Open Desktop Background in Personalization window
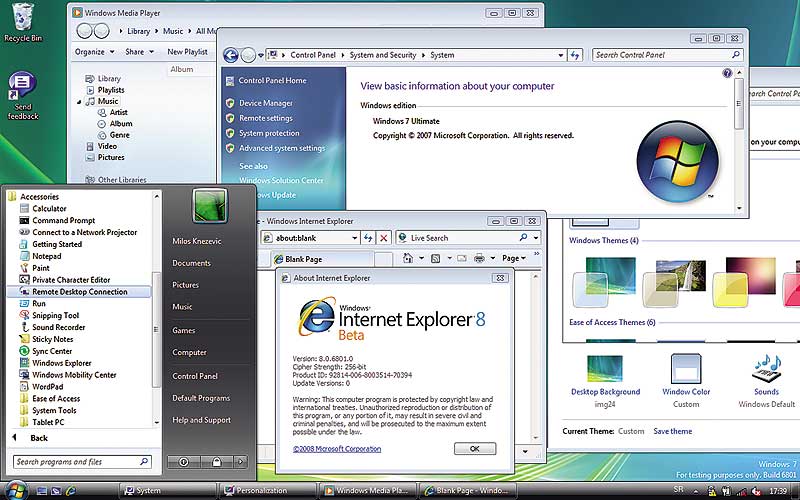Screen dimensions: 800x500 [x=605, y=381]
